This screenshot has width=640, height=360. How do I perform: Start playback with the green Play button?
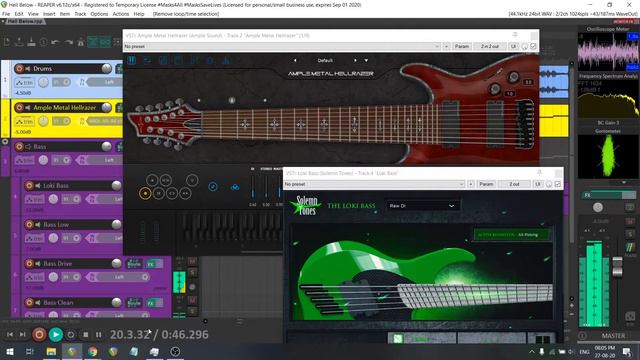point(56,335)
